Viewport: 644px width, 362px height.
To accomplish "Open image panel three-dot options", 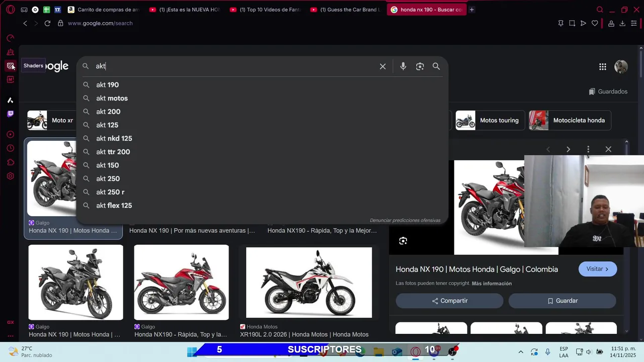I will pos(588,149).
